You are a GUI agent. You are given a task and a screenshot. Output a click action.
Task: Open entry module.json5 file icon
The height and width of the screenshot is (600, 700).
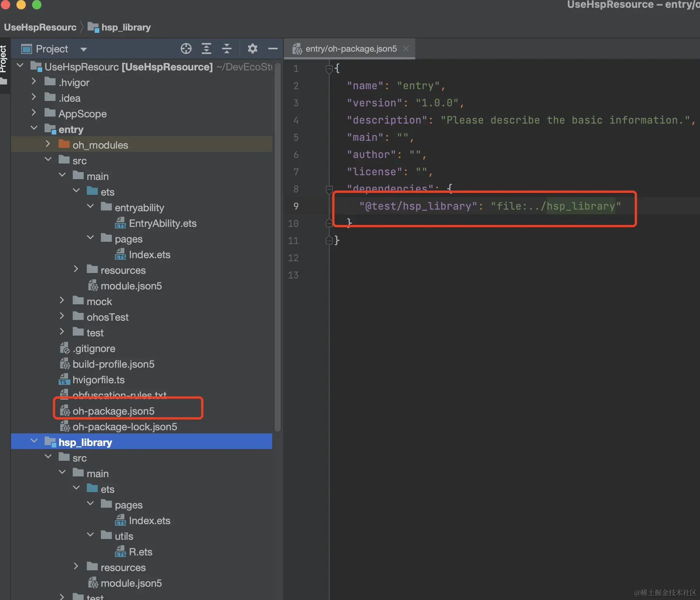click(x=93, y=286)
